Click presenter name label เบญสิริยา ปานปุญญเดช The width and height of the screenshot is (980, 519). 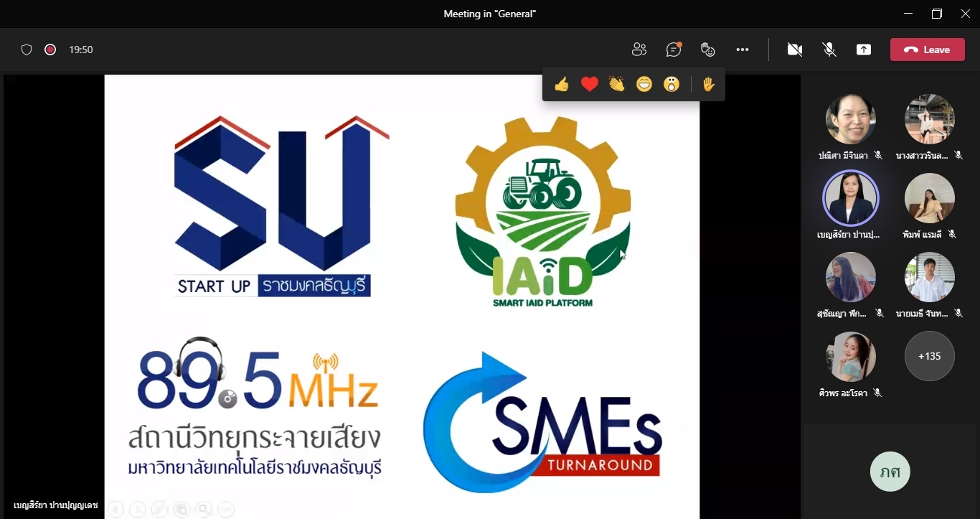[55, 505]
